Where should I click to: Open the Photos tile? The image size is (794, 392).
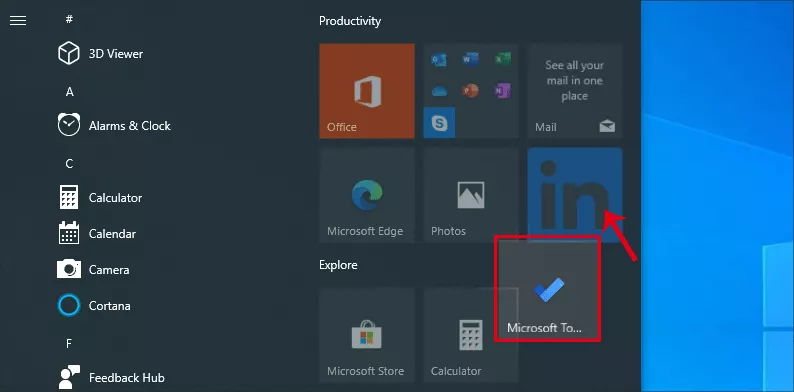(x=471, y=195)
